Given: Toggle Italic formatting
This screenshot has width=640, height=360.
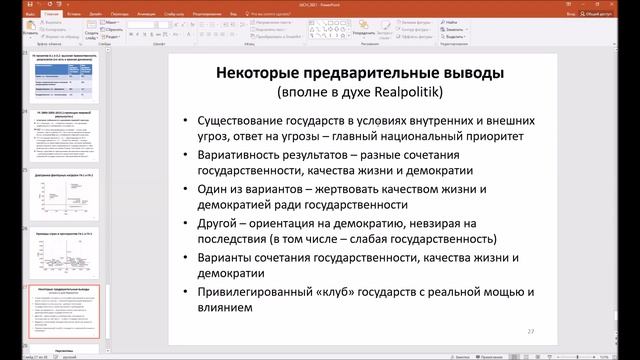Looking at the screenshot, I should click(x=138, y=35).
